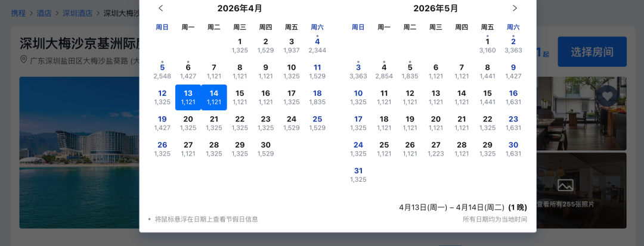Select April 3 priced 1,937
The height and width of the screenshot is (246, 644).
click(x=292, y=45)
